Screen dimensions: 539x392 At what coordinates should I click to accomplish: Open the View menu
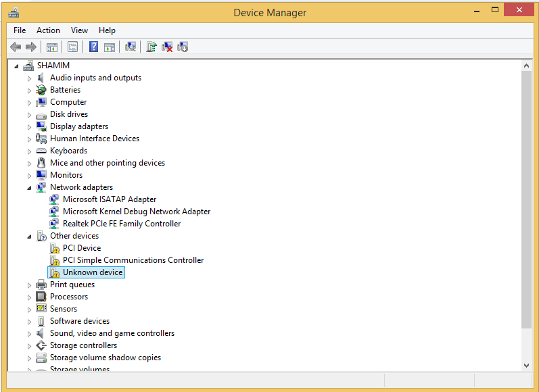point(79,30)
